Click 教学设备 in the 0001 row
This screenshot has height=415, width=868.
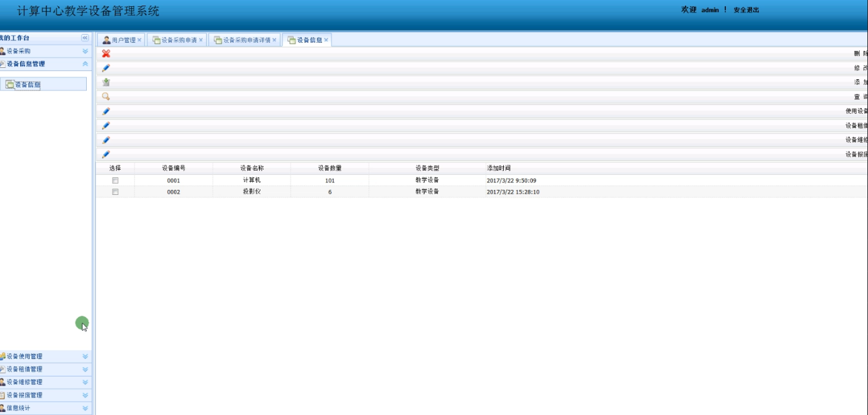coord(427,180)
